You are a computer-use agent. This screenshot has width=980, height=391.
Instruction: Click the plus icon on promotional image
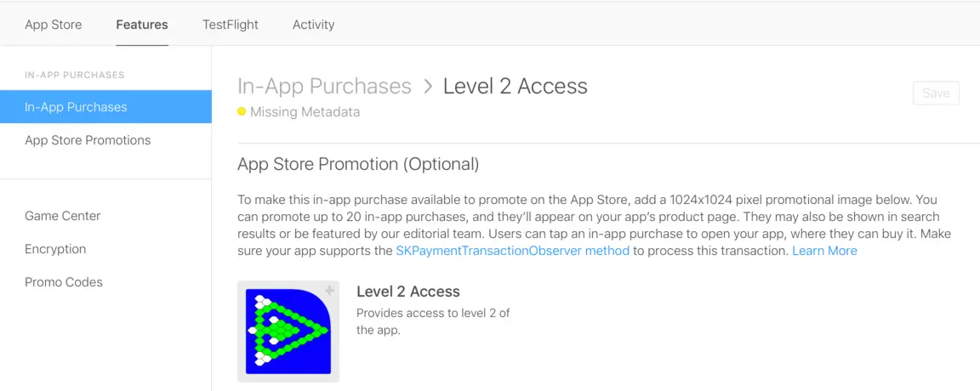(329, 291)
